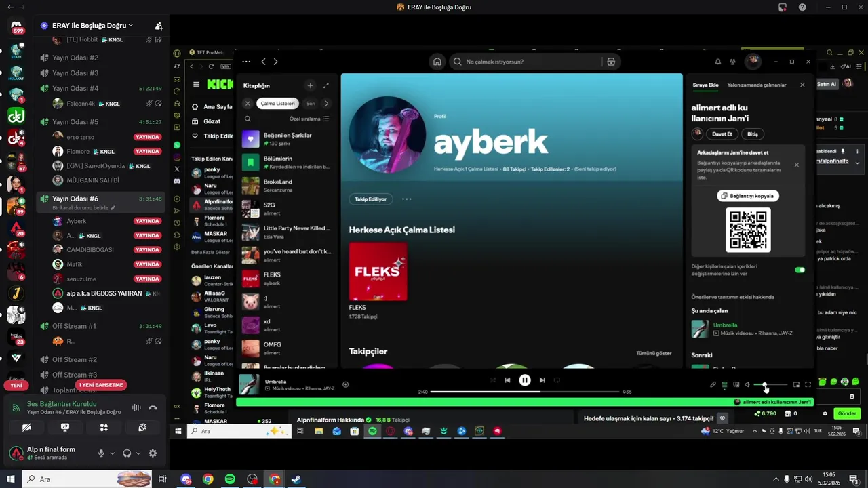Deafen audio with the headphone icon

(127, 453)
